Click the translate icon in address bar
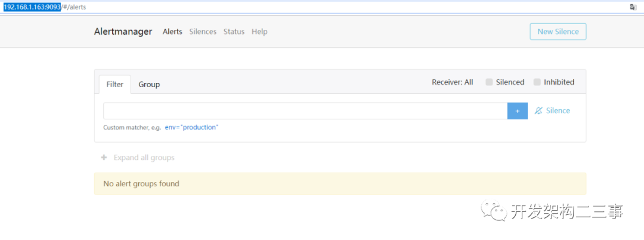The width and height of the screenshot is (644, 240). (x=633, y=7)
